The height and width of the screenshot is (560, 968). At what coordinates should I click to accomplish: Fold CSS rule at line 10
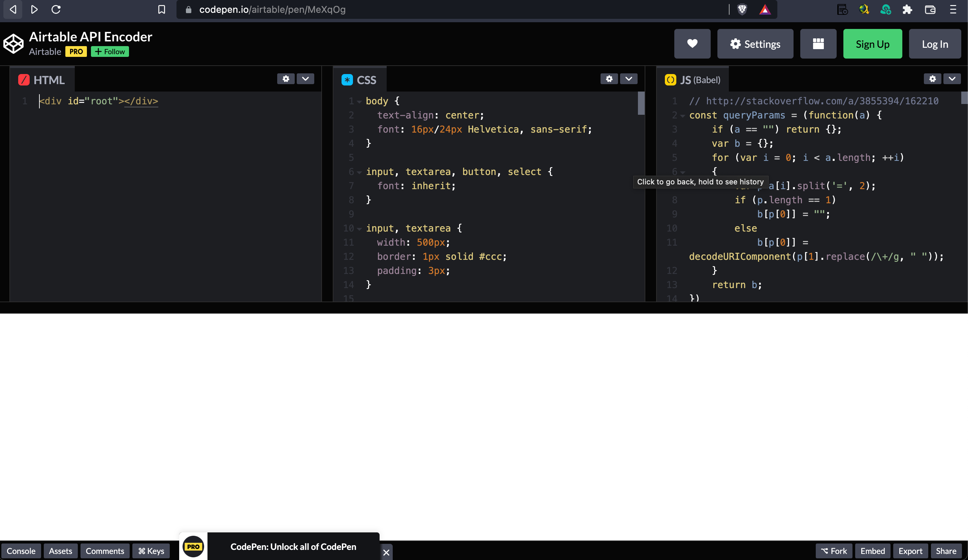(359, 229)
